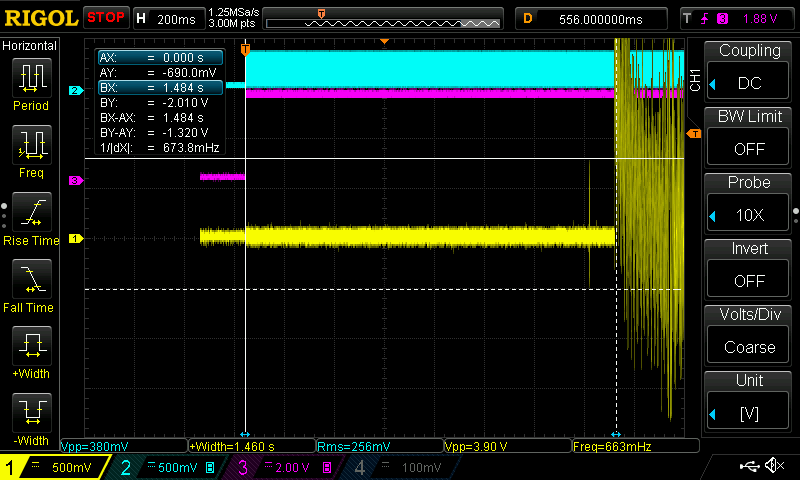Click the orange trigger position T marker
This screenshot has height=480, width=800.
(245, 49)
